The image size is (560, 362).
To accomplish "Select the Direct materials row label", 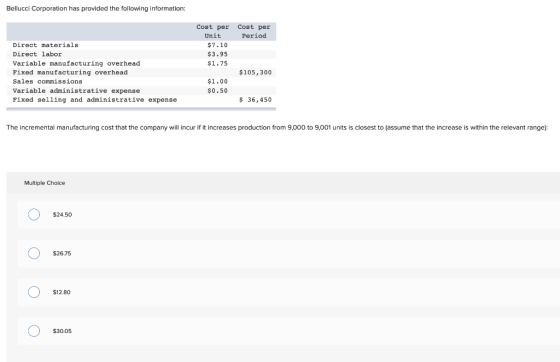I will coord(45,45).
